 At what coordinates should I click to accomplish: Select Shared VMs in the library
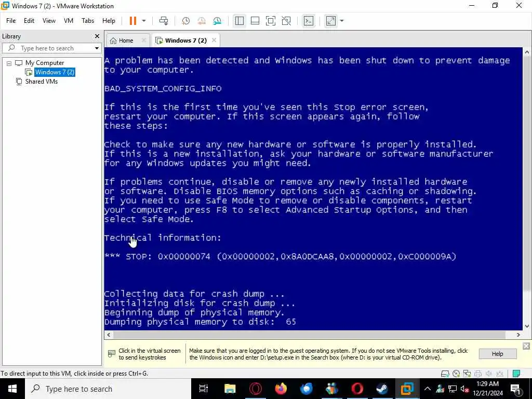click(41, 82)
